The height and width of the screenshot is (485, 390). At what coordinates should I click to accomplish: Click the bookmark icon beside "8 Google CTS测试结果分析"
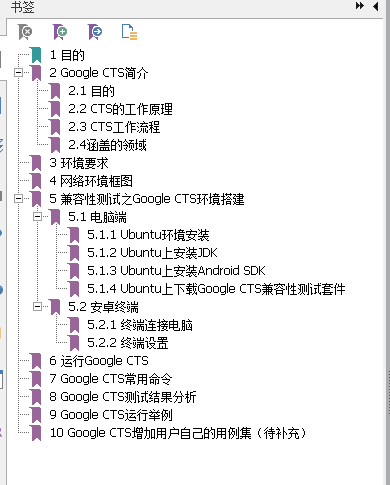click(36, 397)
